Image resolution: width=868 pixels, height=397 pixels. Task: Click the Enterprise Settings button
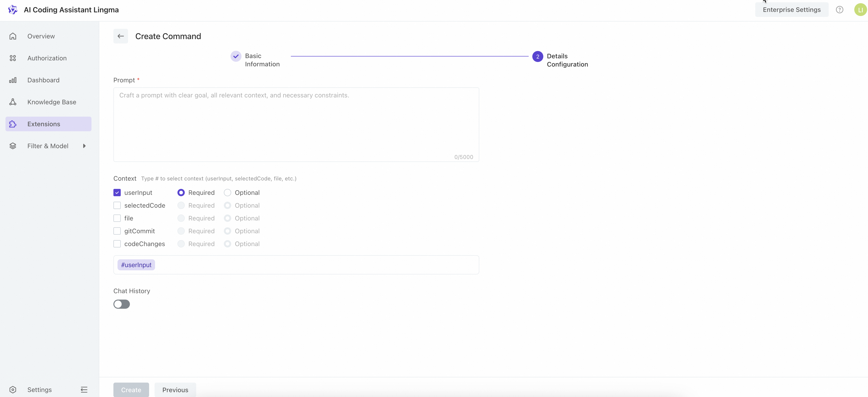791,10
